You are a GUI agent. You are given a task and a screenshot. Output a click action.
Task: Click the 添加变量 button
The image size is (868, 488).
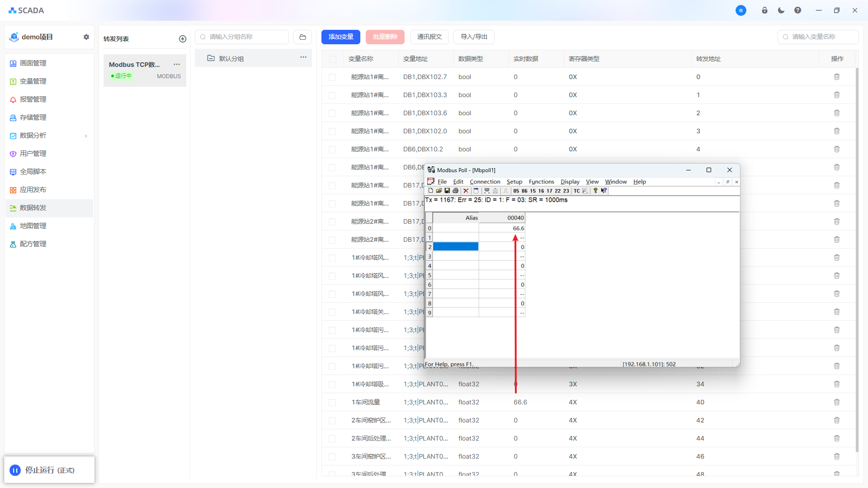click(340, 37)
